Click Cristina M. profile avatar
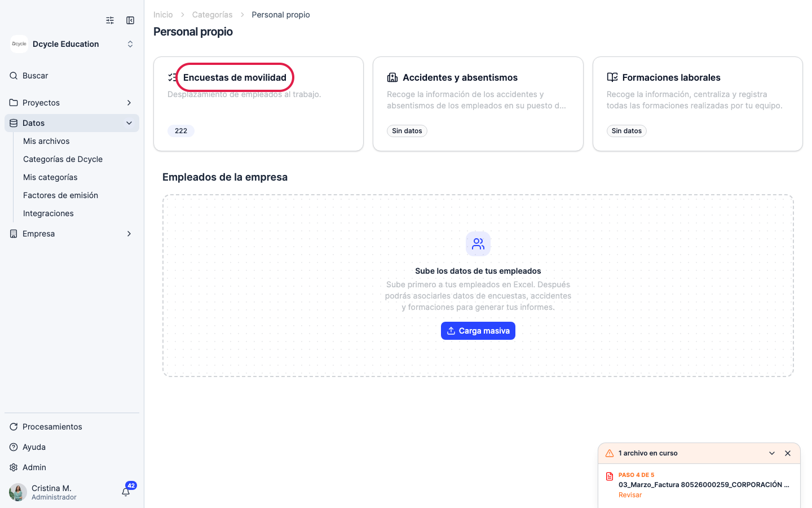 (x=18, y=492)
